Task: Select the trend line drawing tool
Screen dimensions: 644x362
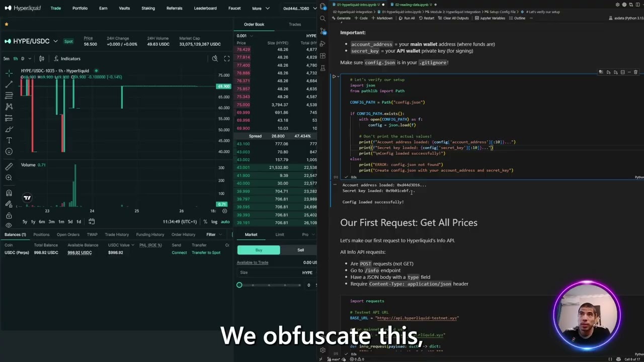Action: 9,84
